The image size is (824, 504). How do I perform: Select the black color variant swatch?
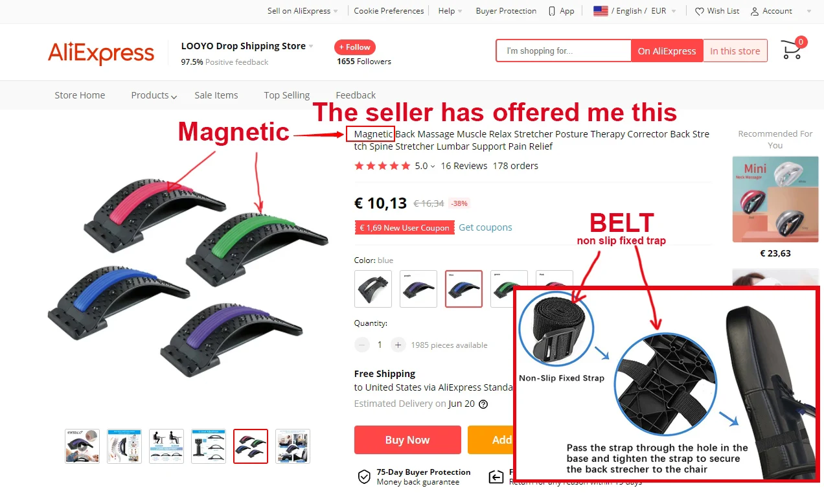click(373, 289)
